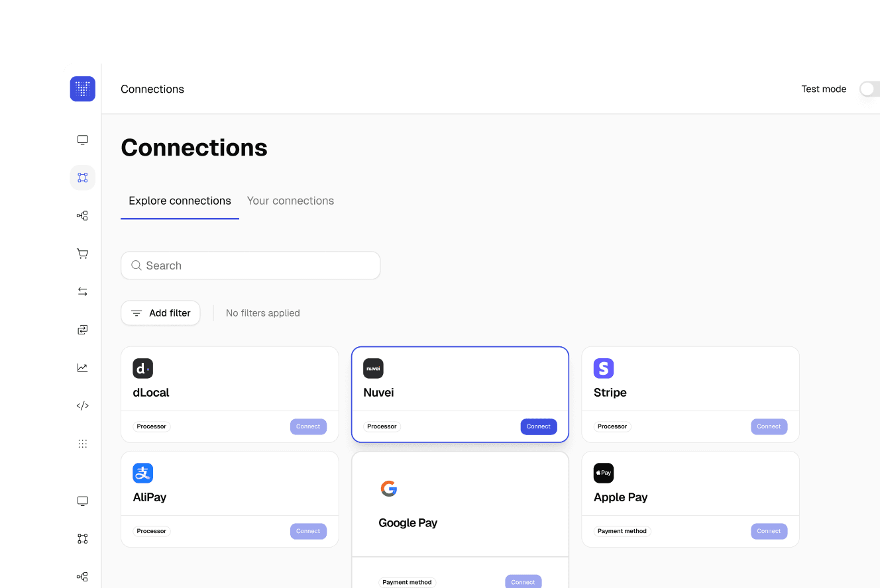
Task: Click the monitor icon below the nine-dot grid
Action: pyautogui.click(x=82, y=501)
